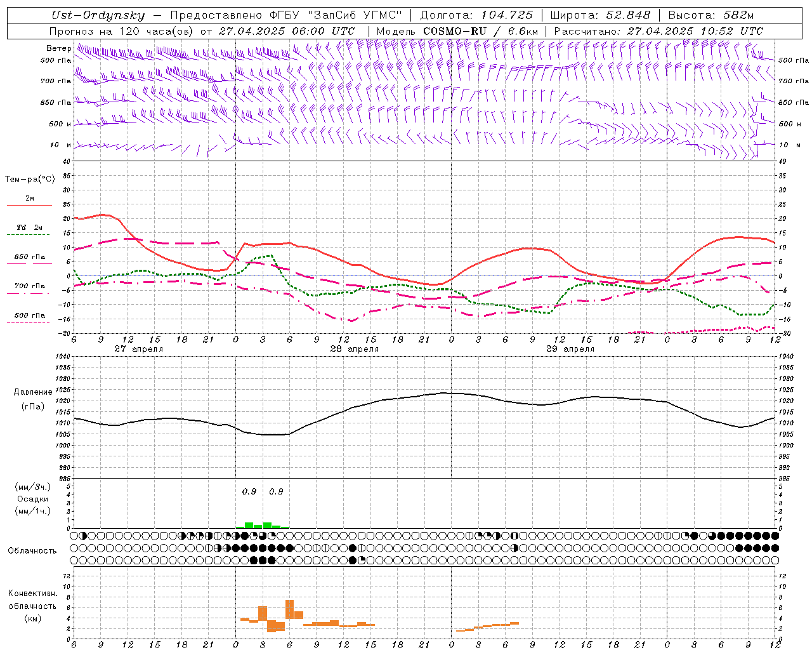Viewport: 812px width, 650px height.
Task: Click the Тем-ра(°C) temperature panel label
Action: point(30,180)
